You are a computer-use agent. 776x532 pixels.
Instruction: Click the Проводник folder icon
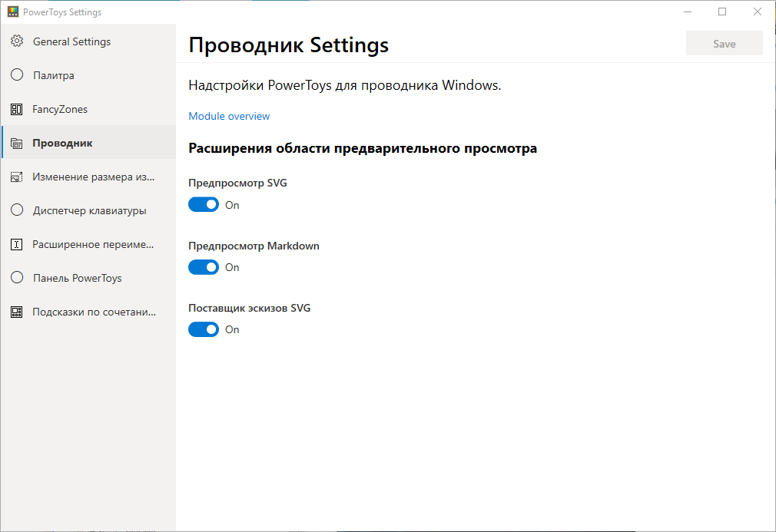tap(17, 143)
